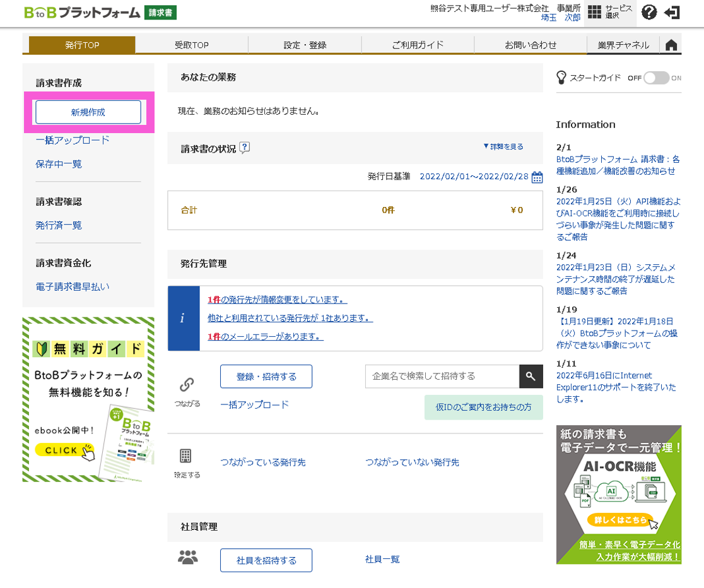
Task: Expand 詳細を見る for invoice status
Action: coord(503,146)
